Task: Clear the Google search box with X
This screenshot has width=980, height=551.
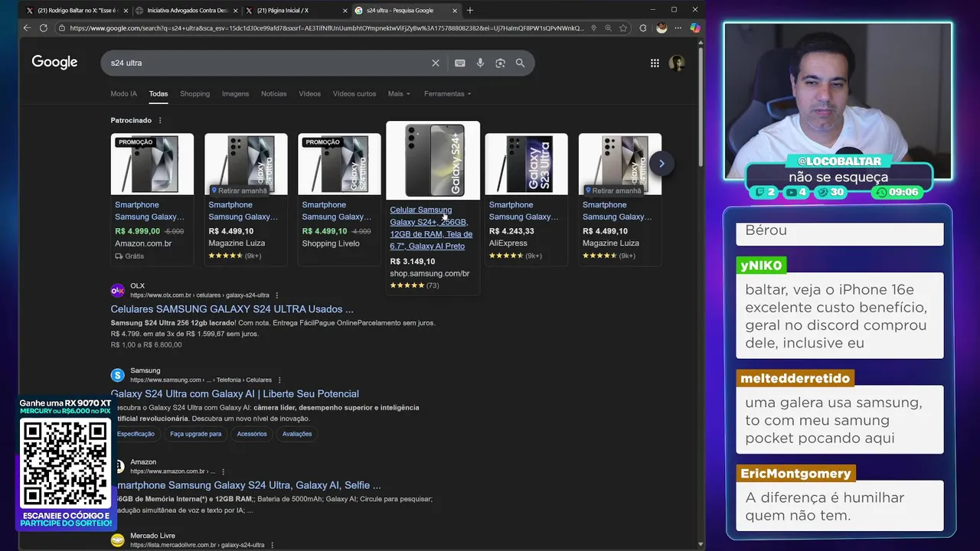Action: coord(436,63)
